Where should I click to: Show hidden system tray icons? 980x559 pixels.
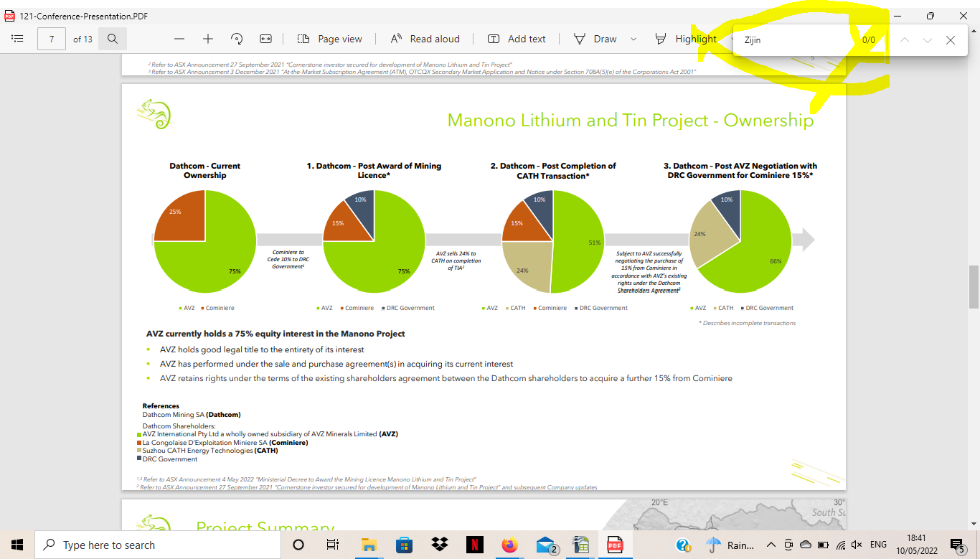771,545
